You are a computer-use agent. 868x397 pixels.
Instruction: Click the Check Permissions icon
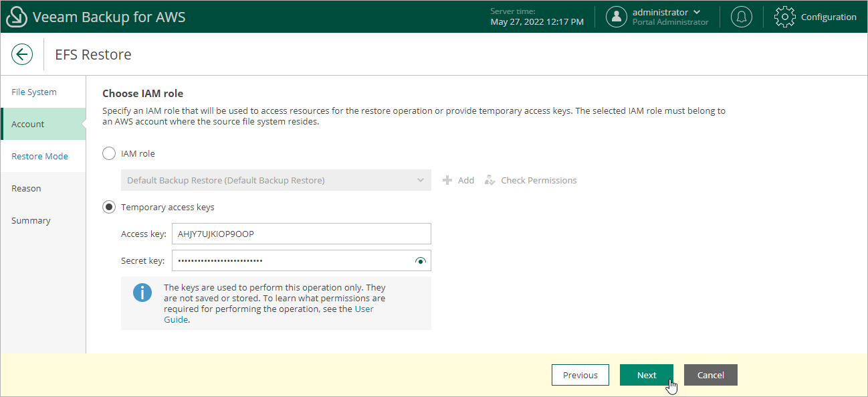click(490, 180)
